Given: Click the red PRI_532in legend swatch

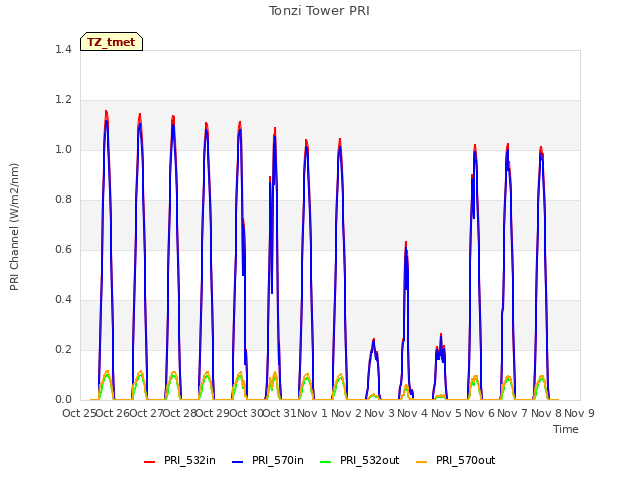Looking at the screenshot, I should pyautogui.click(x=149, y=462).
